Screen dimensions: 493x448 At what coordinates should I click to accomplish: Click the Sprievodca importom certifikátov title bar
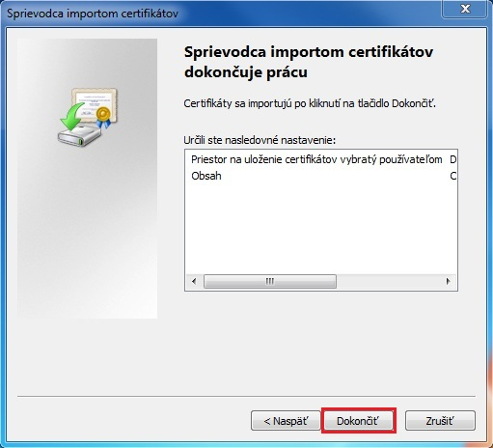[93, 14]
